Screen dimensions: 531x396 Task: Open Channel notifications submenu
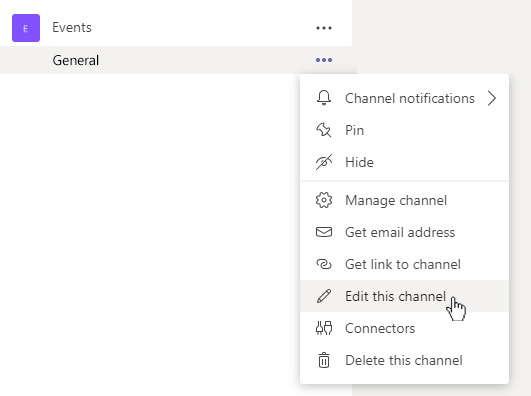404,98
